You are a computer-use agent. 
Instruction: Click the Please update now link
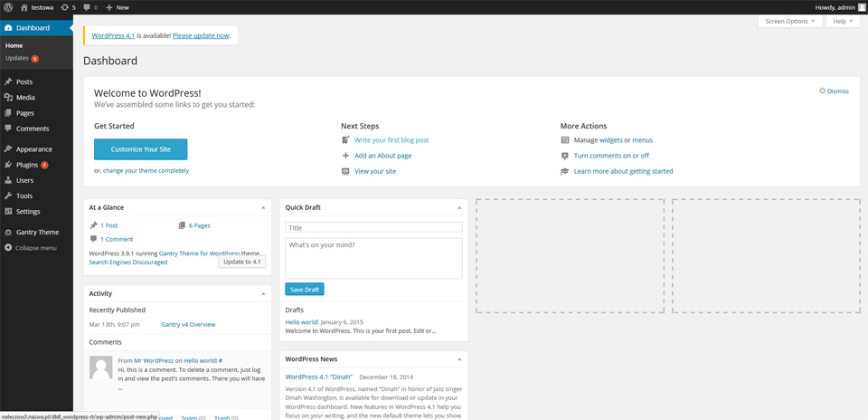pos(201,35)
